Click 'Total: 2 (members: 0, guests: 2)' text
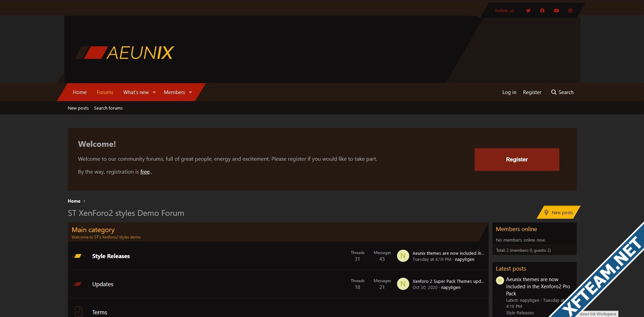This screenshot has width=644, height=317. click(x=523, y=250)
